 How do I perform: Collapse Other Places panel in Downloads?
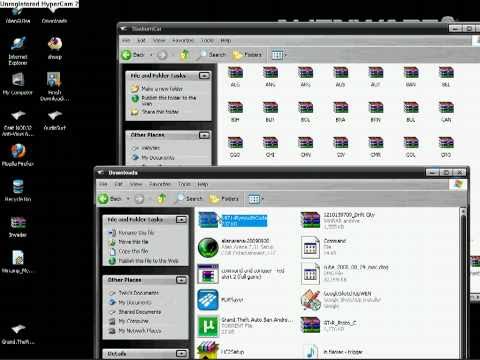click(181, 280)
